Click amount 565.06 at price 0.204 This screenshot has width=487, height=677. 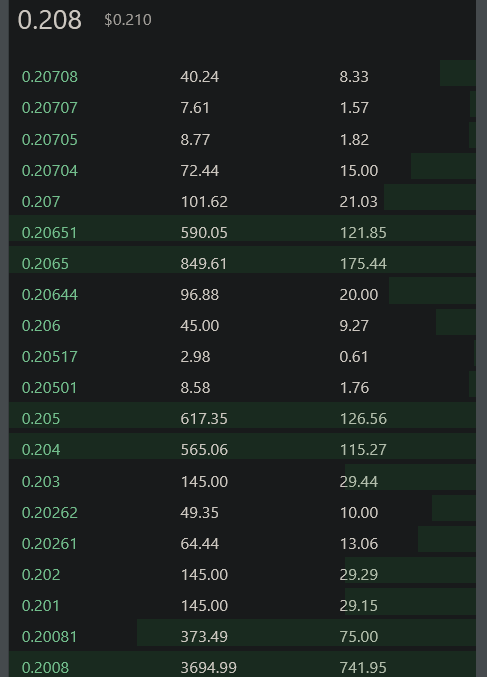click(x=204, y=450)
